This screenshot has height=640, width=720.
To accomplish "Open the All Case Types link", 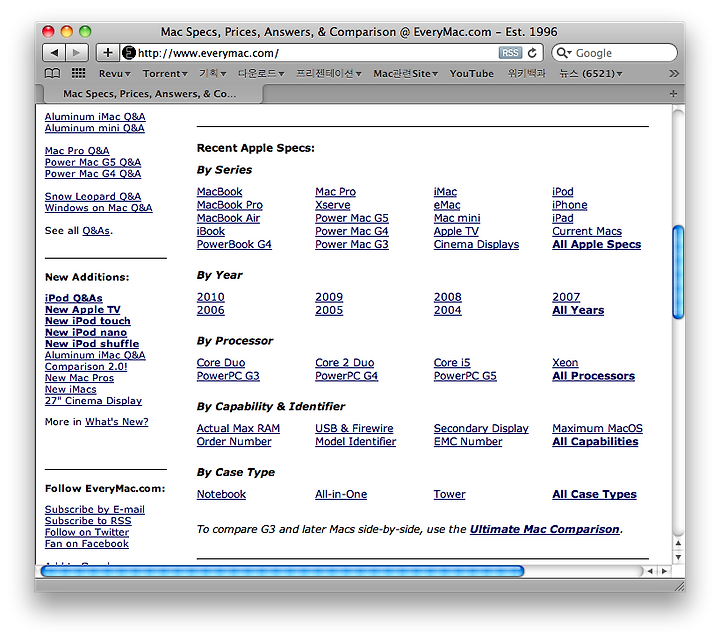I will (x=594, y=494).
